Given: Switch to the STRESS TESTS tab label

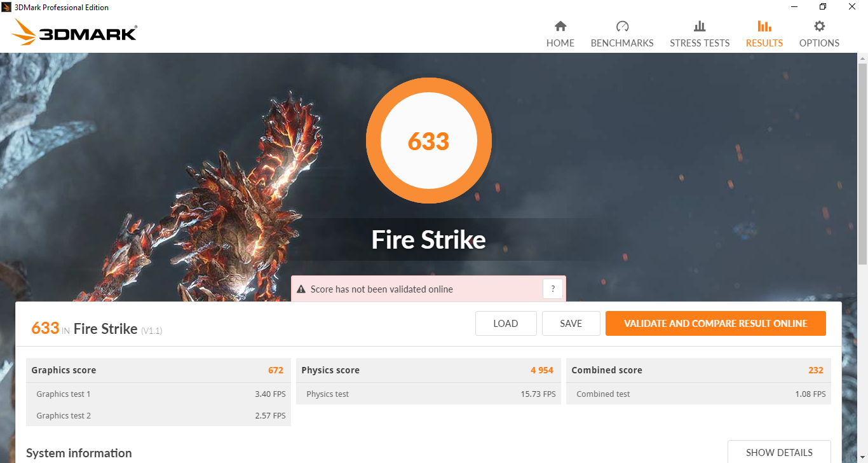Looking at the screenshot, I should pyautogui.click(x=700, y=43).
